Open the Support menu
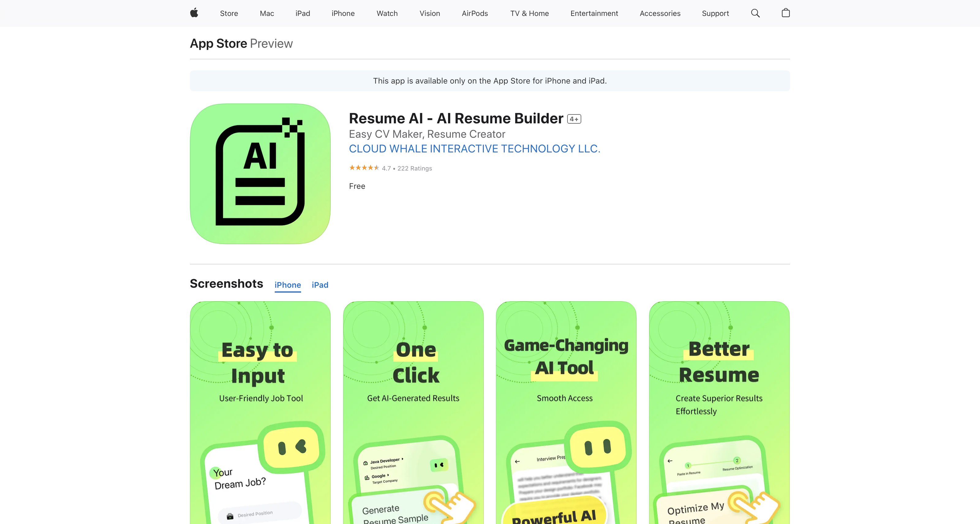The height and width of the screenshot is (524, 980). [715, 13]
